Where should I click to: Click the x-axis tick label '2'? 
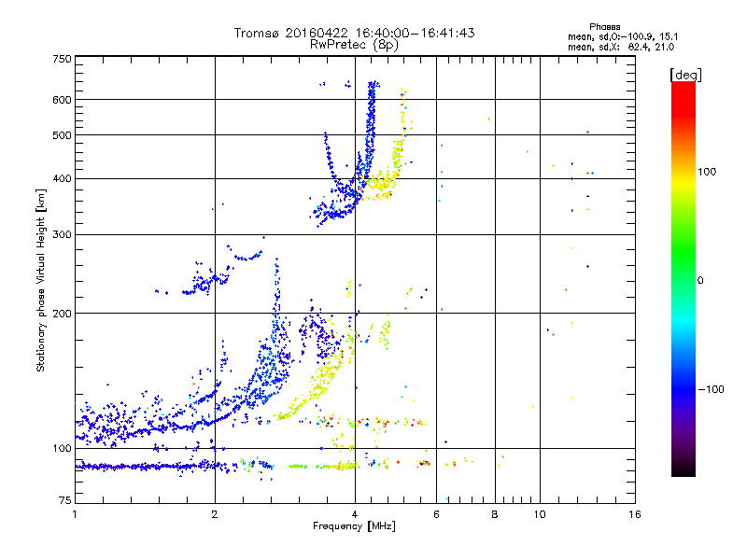pos(215,514)
